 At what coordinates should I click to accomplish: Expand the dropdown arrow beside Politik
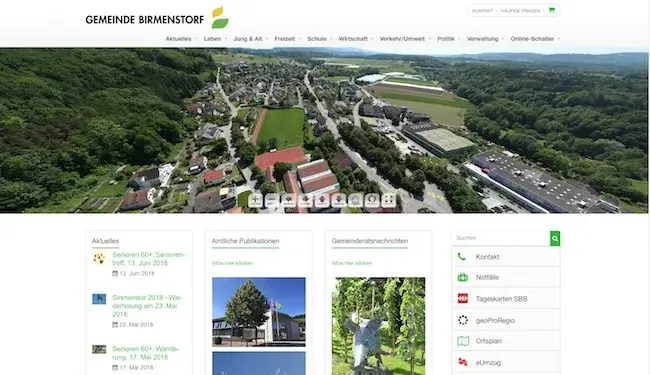459,39
